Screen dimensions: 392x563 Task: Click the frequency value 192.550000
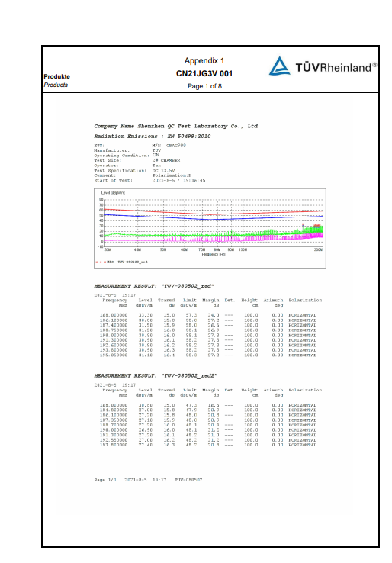[114, 440]
